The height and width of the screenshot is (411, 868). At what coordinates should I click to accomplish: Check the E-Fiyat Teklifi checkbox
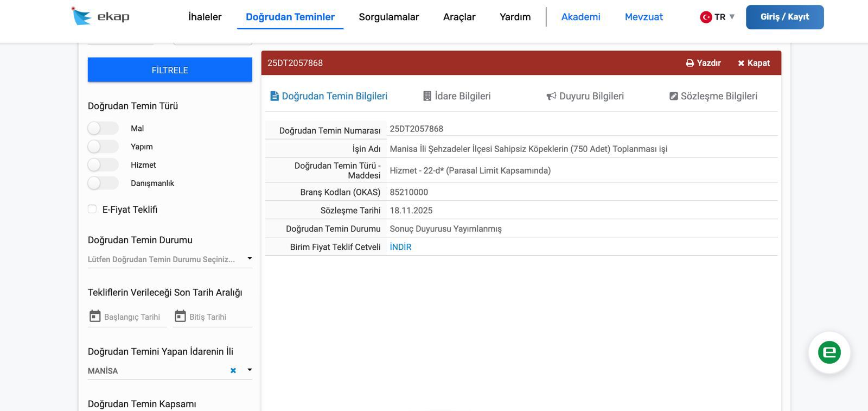92,209
